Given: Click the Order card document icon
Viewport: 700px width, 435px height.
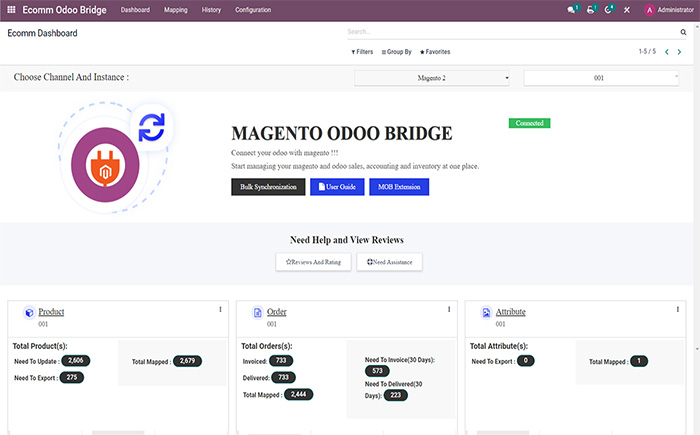Looking at the screenshot, I should 258,313.
